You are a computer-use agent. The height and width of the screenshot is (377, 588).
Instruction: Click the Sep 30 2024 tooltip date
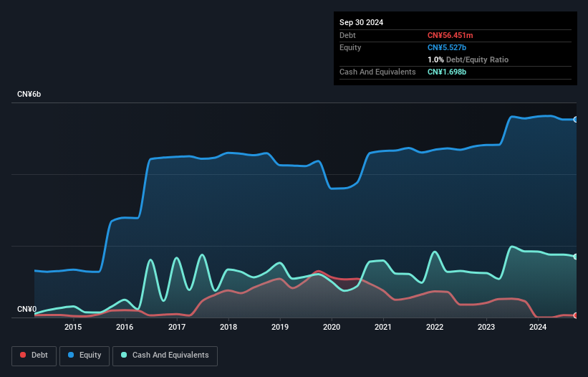(361, 22)
